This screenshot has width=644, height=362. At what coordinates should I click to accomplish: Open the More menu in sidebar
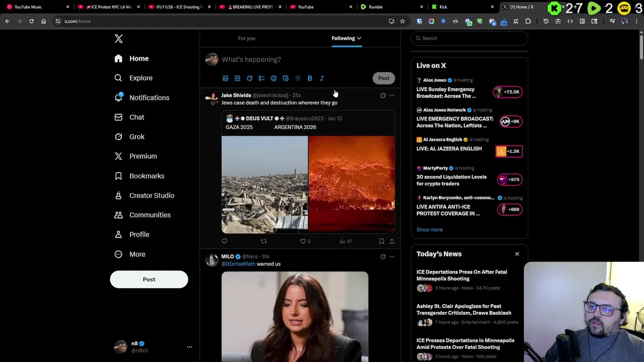(130, 254)
